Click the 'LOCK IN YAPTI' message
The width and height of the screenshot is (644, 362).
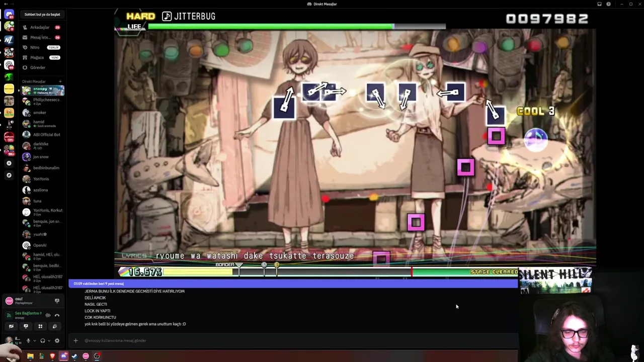[97, 311]
